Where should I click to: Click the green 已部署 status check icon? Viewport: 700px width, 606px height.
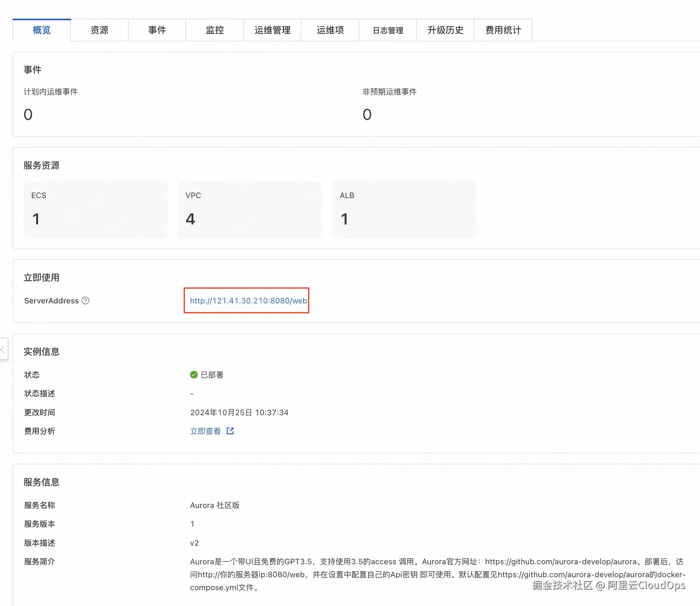(x=194, y=375)
